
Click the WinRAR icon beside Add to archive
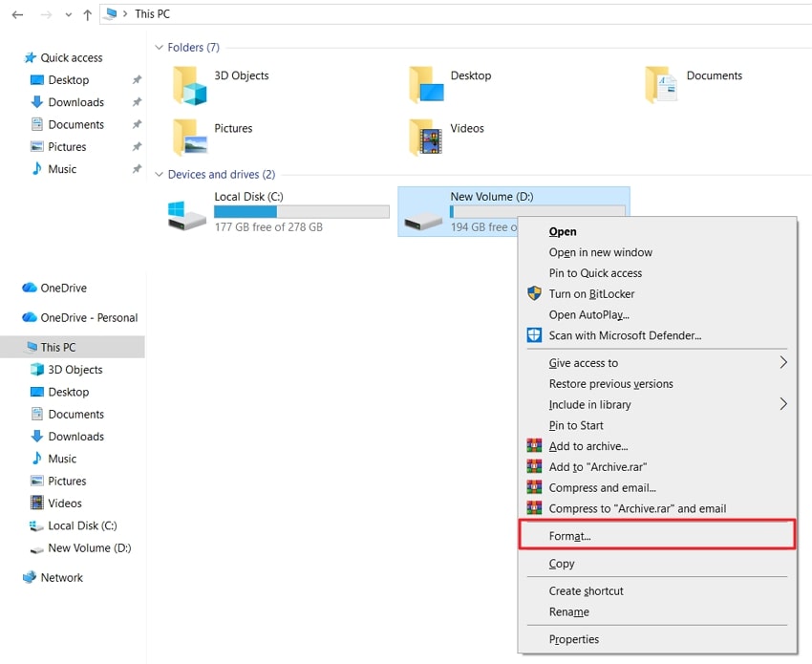534,445
